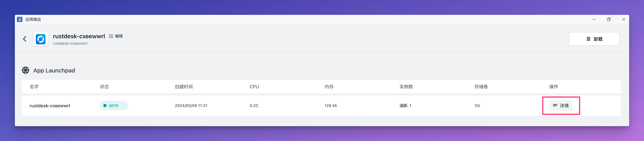
Task: Maximize the 应用商店 window
Action: tap(609, 19)
